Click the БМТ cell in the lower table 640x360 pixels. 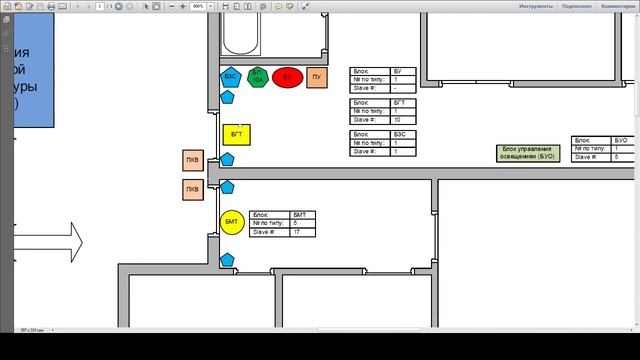[x=302, y=215]
